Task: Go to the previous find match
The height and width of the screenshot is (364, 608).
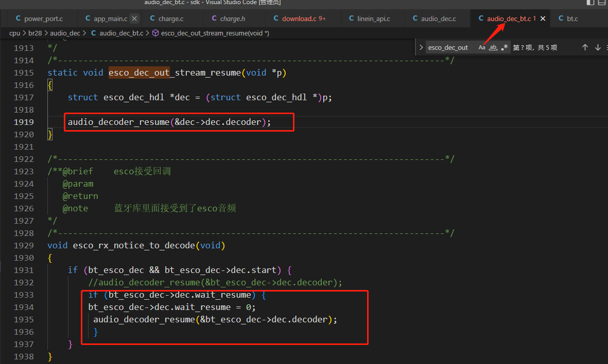Action: point(585,47)
